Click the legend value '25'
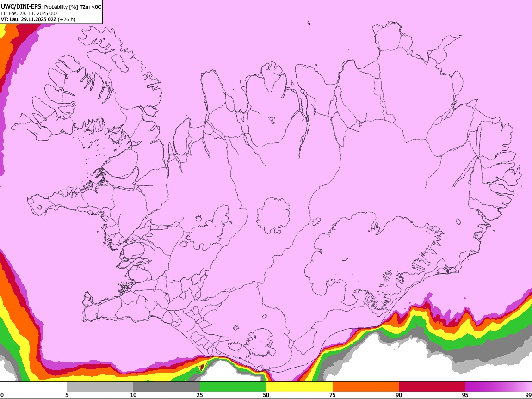 199,395
